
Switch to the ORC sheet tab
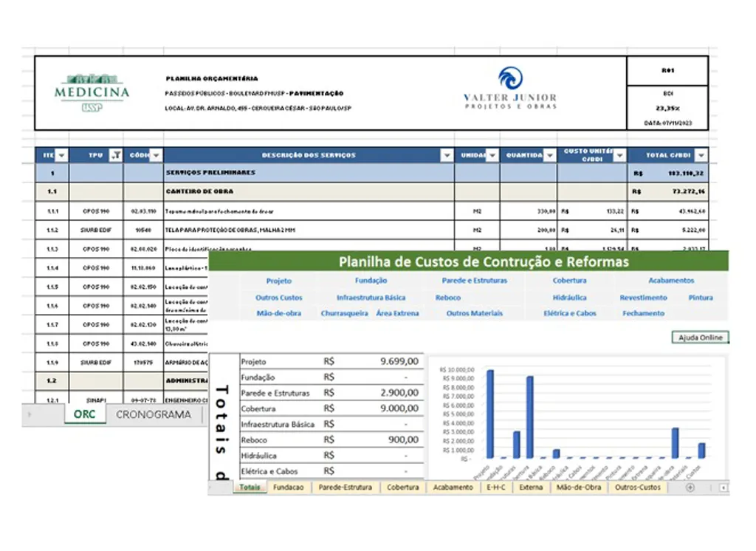(84, 414)
